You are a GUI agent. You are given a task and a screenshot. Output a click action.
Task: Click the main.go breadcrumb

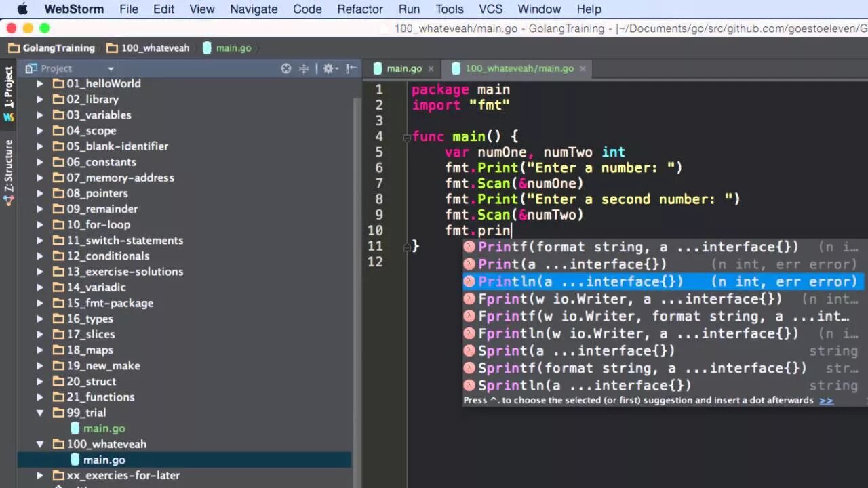pos(226,48)
